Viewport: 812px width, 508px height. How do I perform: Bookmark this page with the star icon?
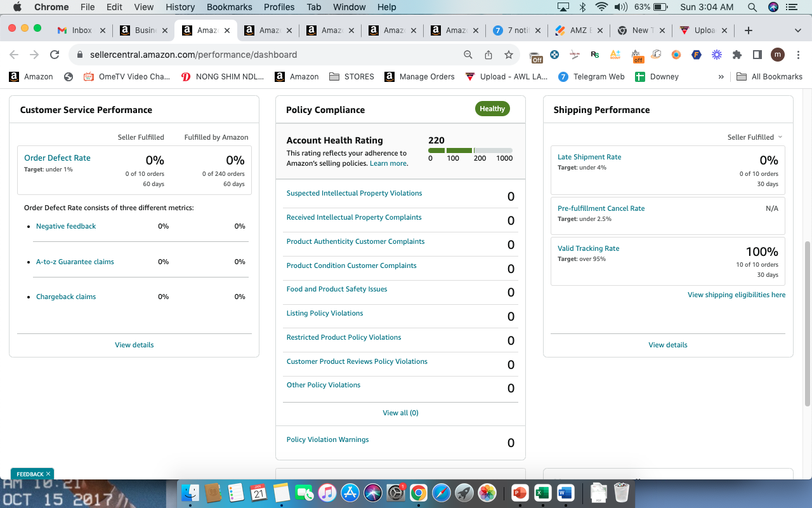pos(509,55)
